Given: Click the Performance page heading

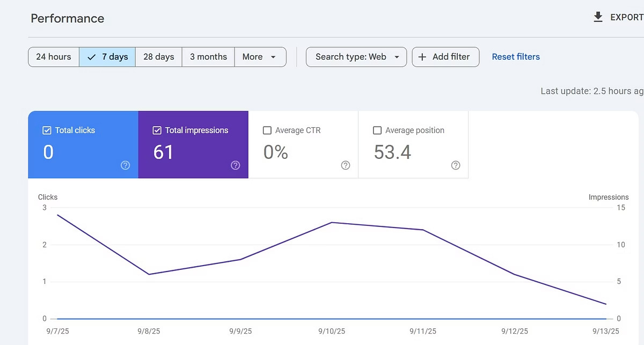Looking at the screenshot, I should [68, 18].
